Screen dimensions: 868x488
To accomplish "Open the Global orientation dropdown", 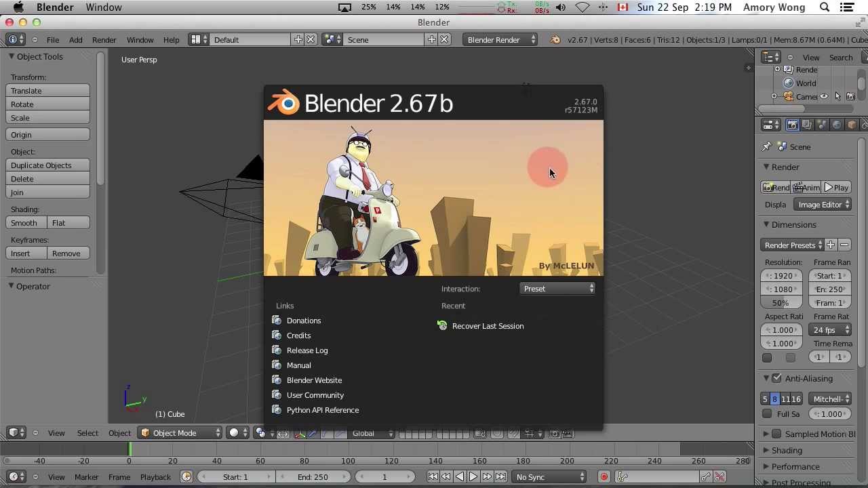I will 372,433.
